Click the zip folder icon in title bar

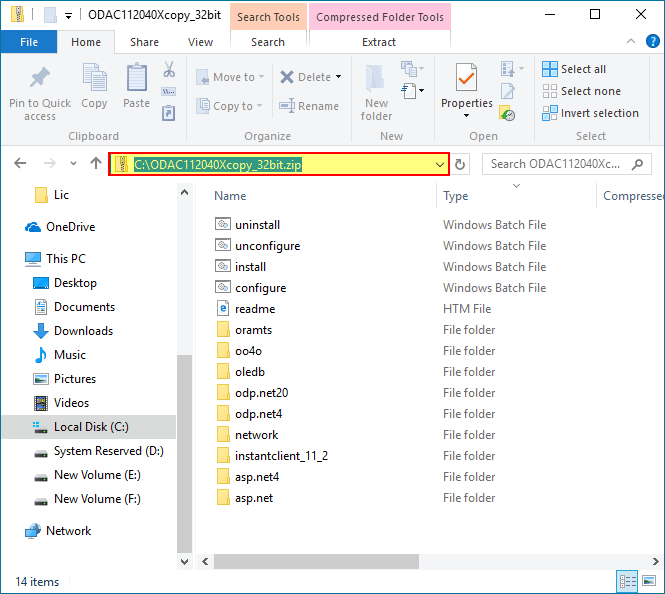[x=17, y=14]
